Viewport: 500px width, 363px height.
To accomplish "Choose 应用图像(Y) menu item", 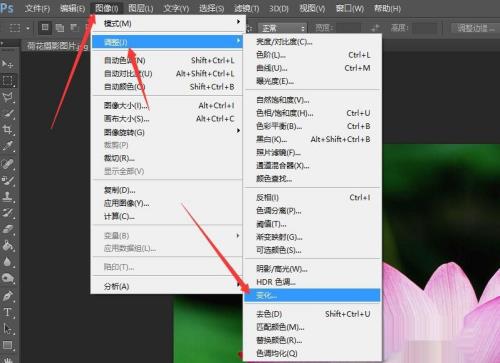I will (167, 203).
